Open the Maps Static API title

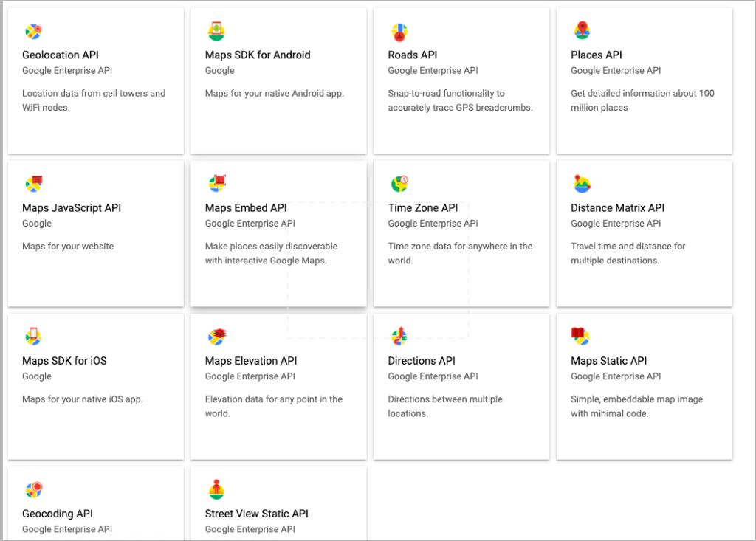tap(608, 361)
